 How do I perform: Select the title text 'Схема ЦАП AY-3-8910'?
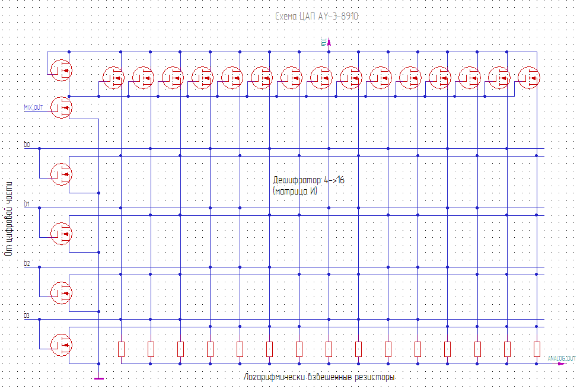(x=317, y=17)
